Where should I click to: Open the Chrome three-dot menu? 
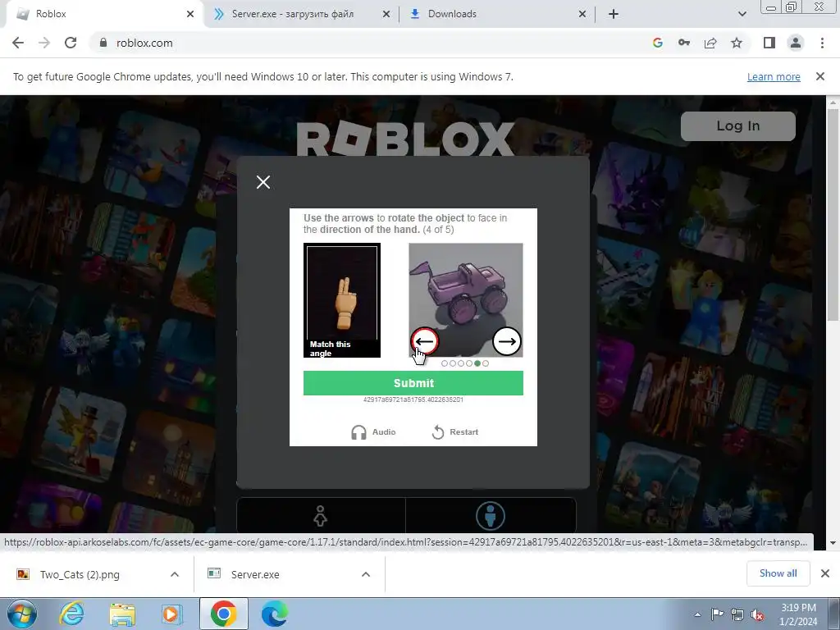click(x=822, y=43)
